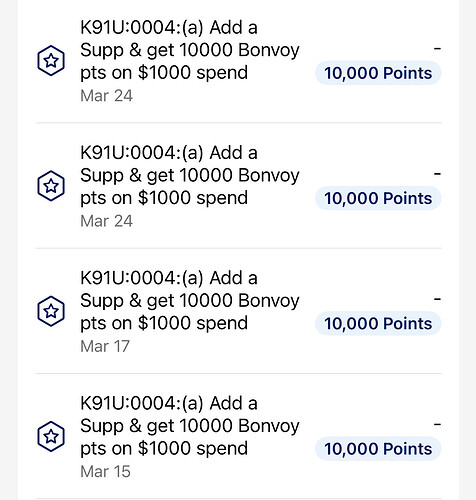Click the star hexagon icon on the second Mar 24 entry
476x500 pixels.
coord(51,186)
